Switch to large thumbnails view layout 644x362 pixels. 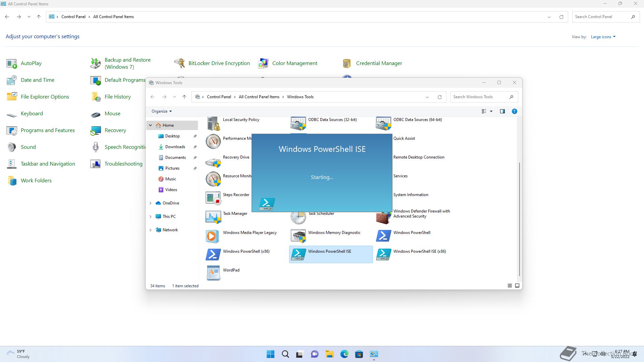(517, 286)
